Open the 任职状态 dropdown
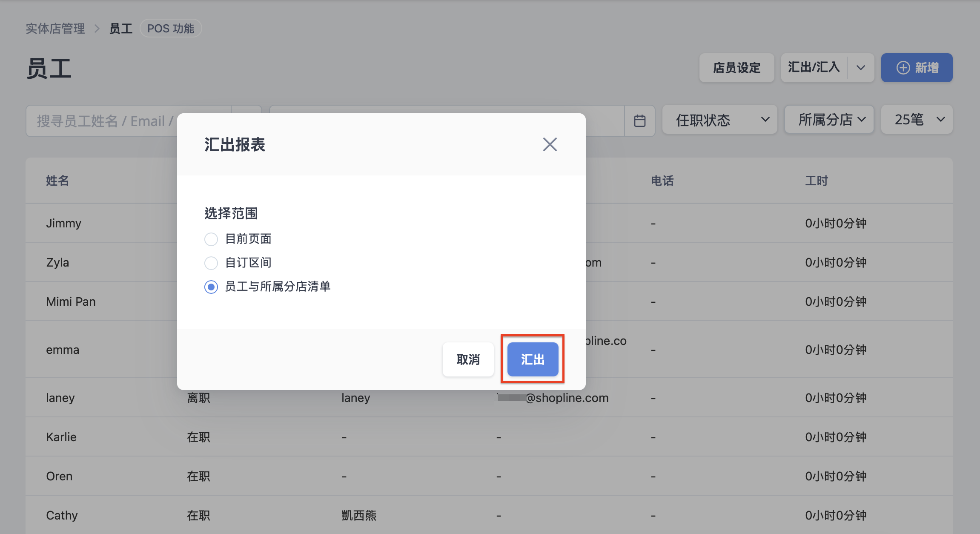 coord(720,120)
